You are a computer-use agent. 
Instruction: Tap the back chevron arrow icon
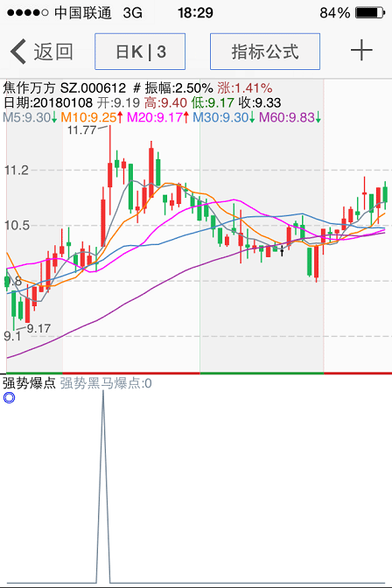point(18,52)
